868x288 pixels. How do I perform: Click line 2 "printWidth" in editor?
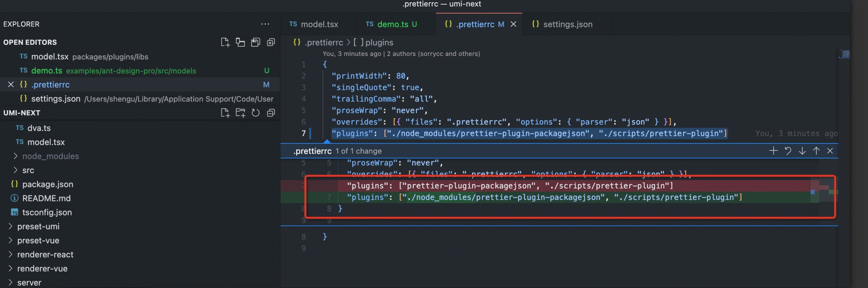coord(370,76)
